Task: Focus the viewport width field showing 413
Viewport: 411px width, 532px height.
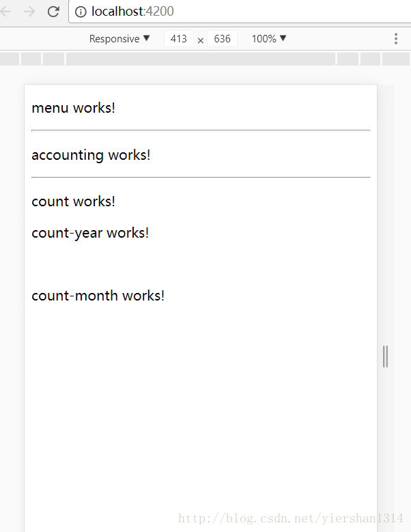Action: pyautogui.click(x=179, y=39)
